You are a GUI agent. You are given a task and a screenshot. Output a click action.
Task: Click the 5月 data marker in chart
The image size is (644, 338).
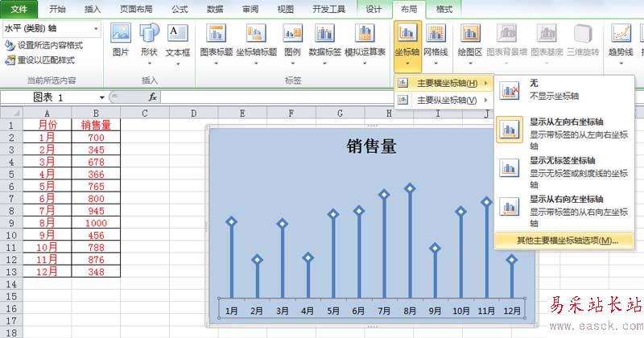(333, 214)
